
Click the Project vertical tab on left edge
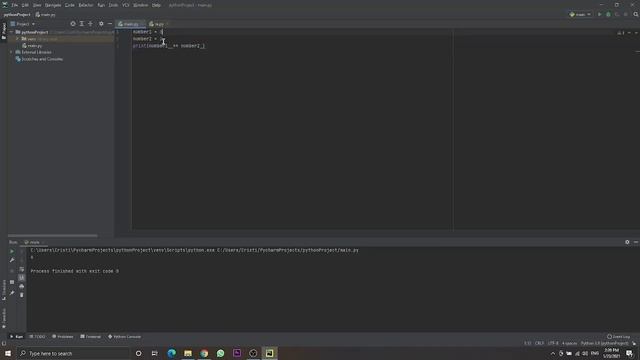click(4, 31)
